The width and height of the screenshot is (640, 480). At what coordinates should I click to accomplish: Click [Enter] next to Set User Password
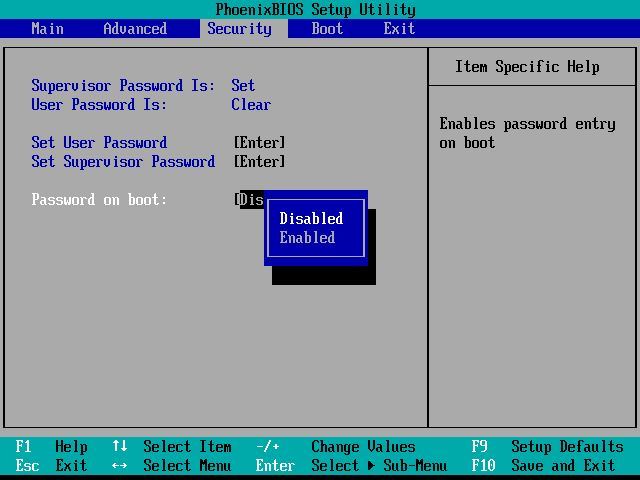coord(260,142)
